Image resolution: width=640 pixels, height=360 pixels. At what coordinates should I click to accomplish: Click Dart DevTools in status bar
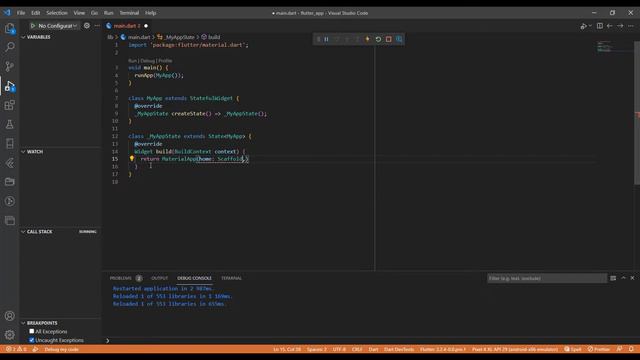pos(399,349)
